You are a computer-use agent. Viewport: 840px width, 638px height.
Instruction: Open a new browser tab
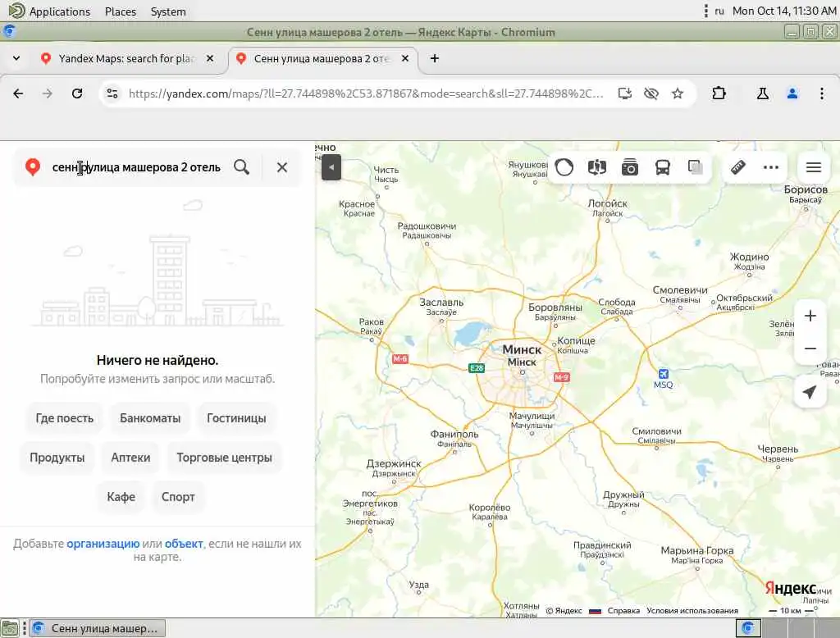tap(435, 58)
